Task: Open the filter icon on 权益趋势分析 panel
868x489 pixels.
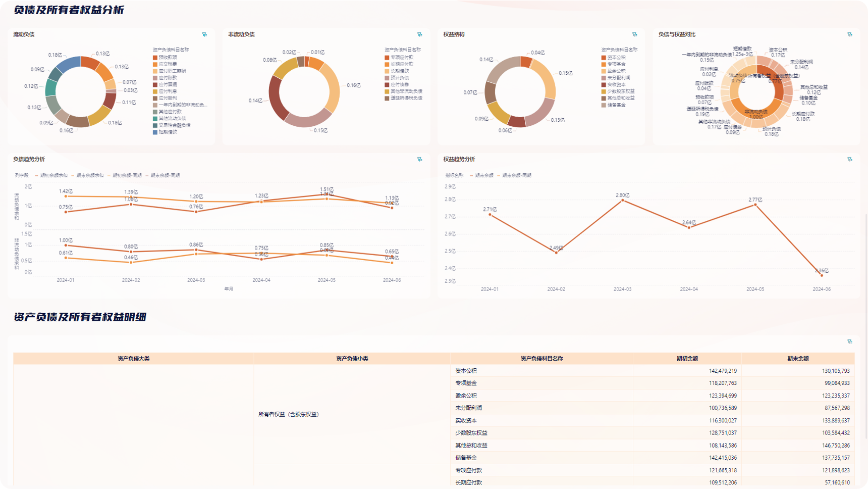Action: pos(849,159)
